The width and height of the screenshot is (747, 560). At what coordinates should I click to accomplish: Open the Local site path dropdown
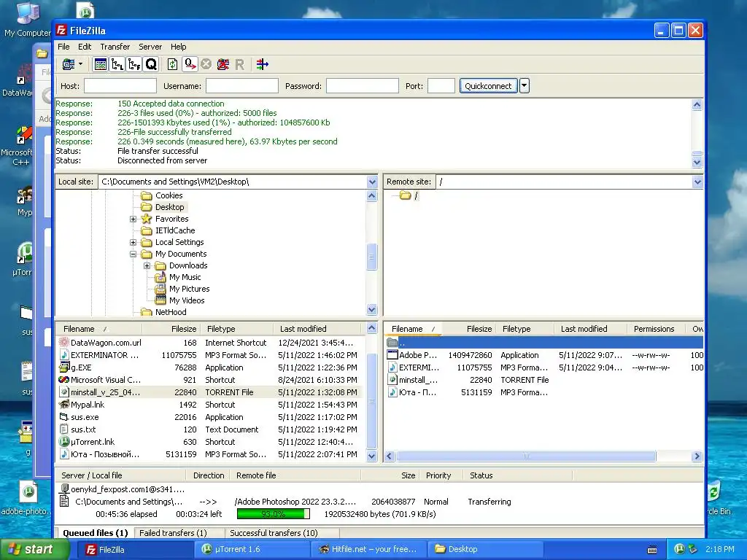(x=372, y=182)
